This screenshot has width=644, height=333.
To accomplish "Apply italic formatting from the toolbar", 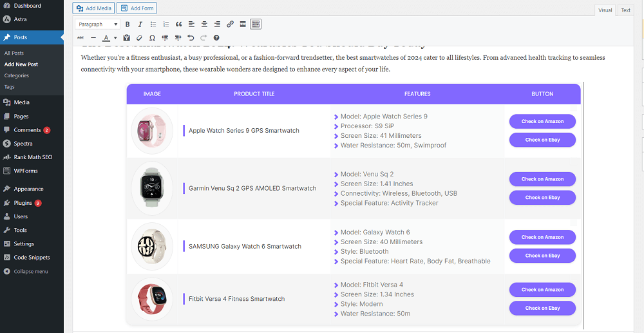I will pos(140,24).
